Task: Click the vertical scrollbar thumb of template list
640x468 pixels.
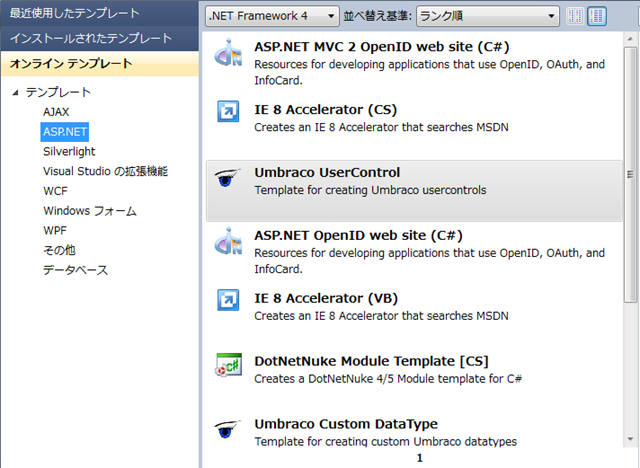Action: tap(630, 175)
